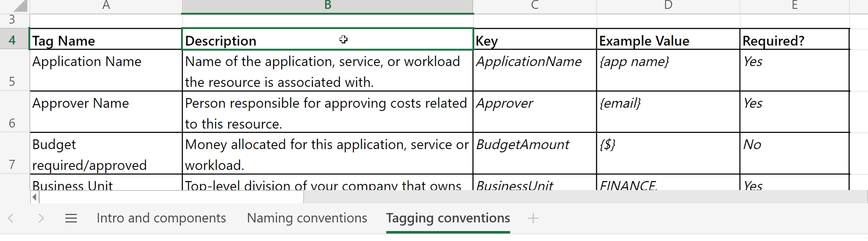
Task: Click the horizontal scrollbar left arrow
Action: tap(34, 198)
